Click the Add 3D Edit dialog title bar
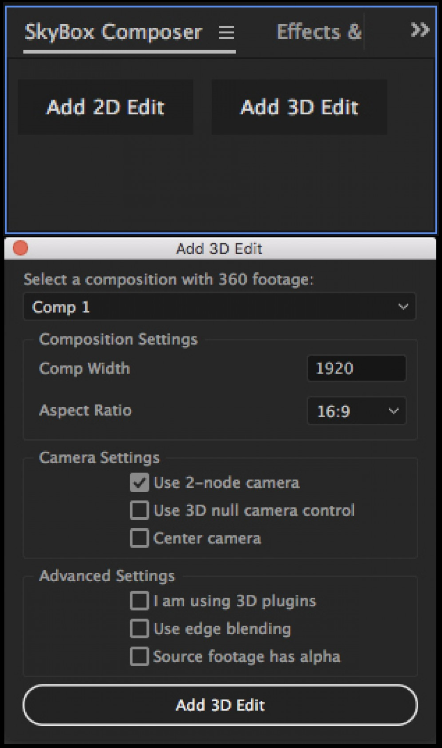Screen dimensions: 442x748 click(220, 249)
